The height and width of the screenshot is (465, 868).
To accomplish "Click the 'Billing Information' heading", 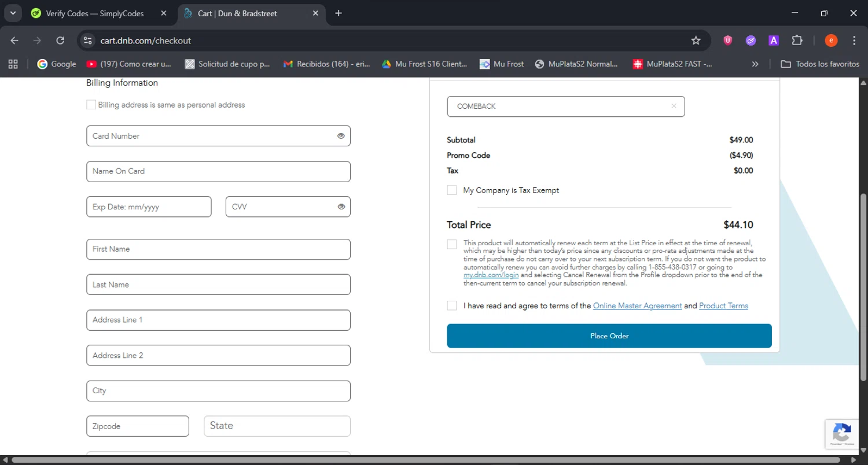I will coord(122,83).
